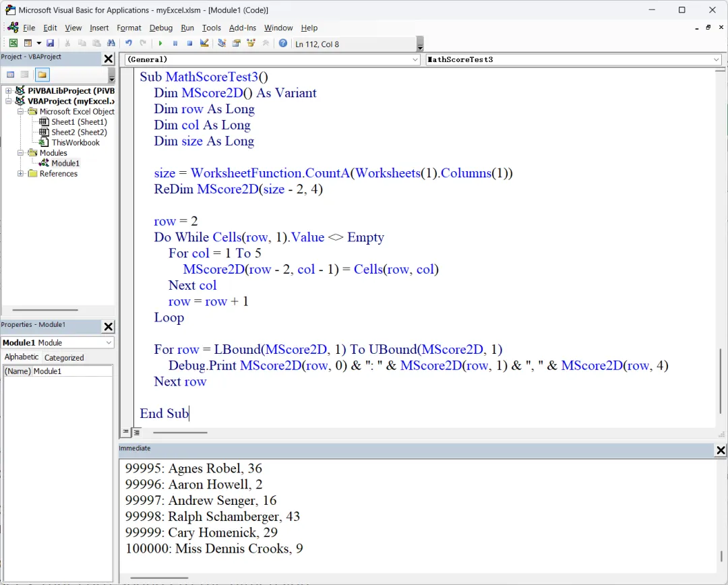The height and width of the screenshot is (585, 728).
Task: Select Sheet1 (Sheet1) in project tree
Action: pyautogui.click(x=79, y=121)
